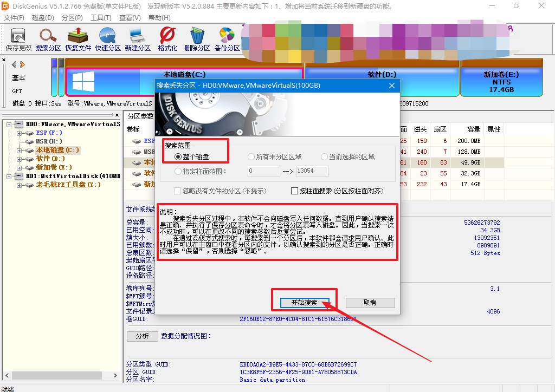This screenshot has height=392, width=555.
Task: Close the disk map pane with the small X
Action: click(x=4, y=60)
